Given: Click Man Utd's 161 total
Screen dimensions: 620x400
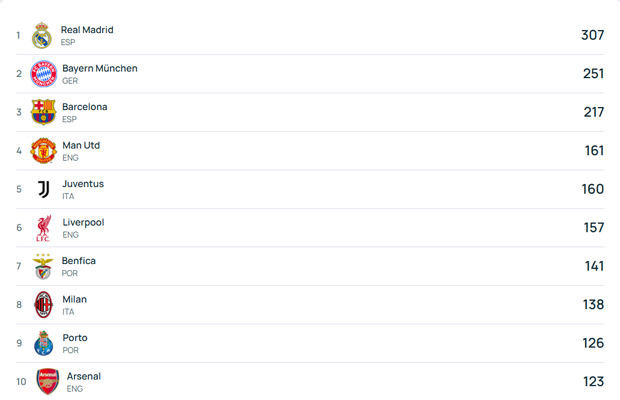Looking at the screenshot, I should [x=594, y=151].
